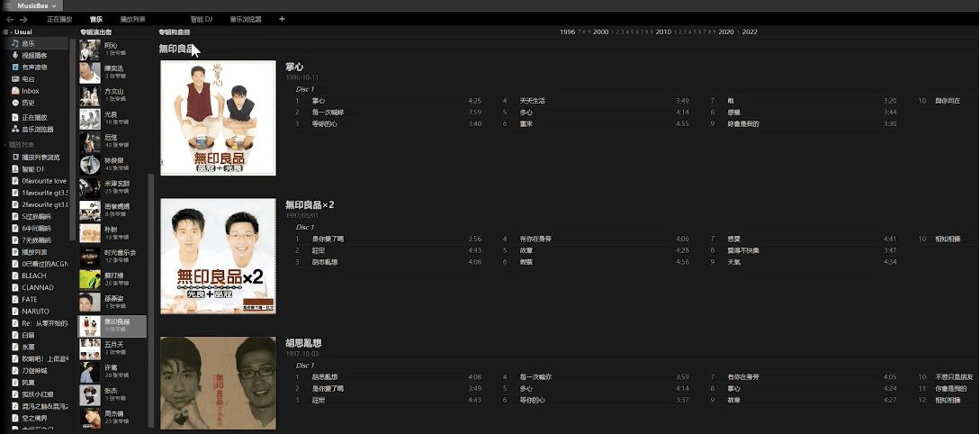
Task: Open the hamburger menu beside MusicBee
Action: click(7, 5)
